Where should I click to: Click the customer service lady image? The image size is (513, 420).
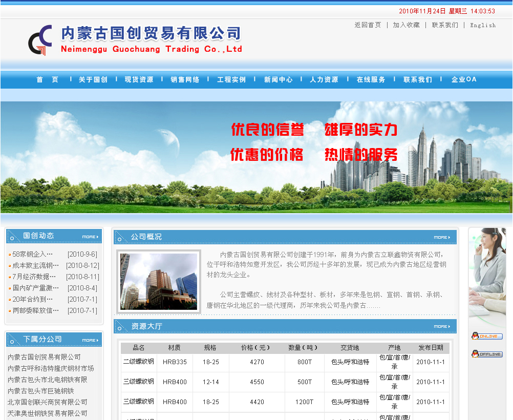pyautogui.click(x=487, y=277)
